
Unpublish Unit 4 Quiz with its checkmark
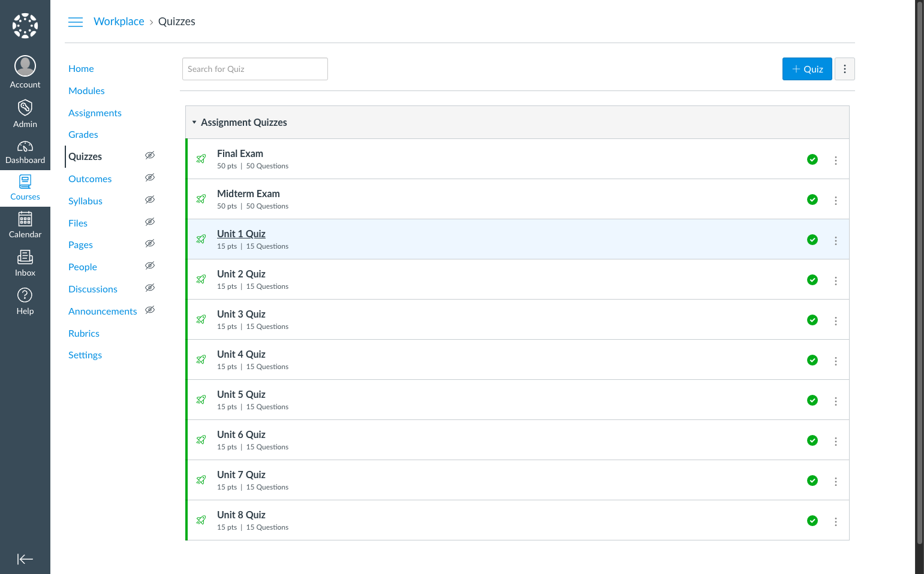point(812,360)
